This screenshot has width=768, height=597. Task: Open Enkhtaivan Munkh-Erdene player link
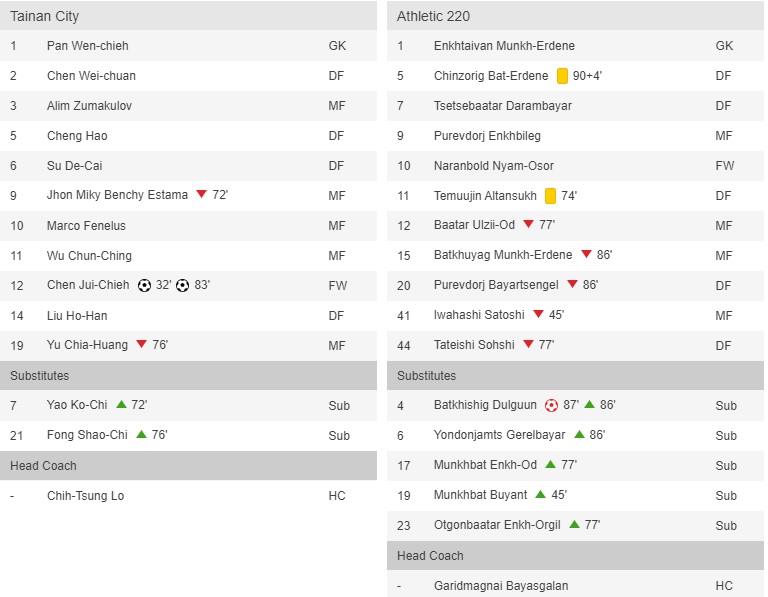(x=504, y=45)
